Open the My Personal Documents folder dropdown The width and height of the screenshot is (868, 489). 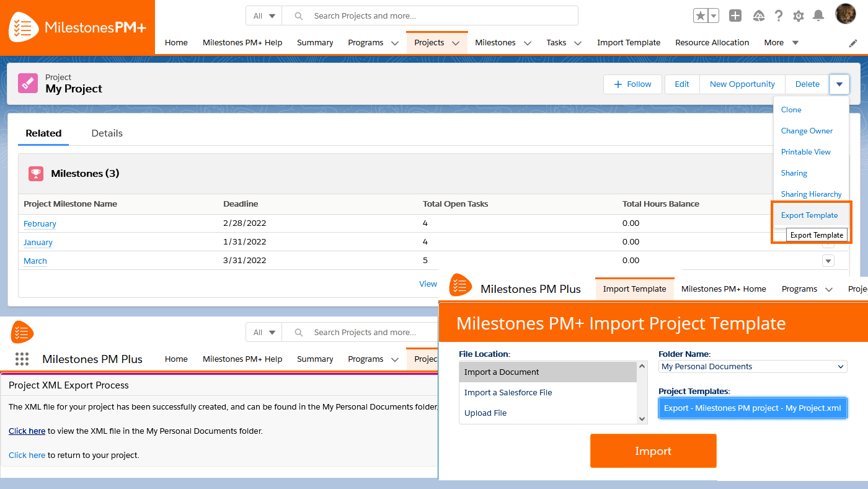[x=752, y=366]
